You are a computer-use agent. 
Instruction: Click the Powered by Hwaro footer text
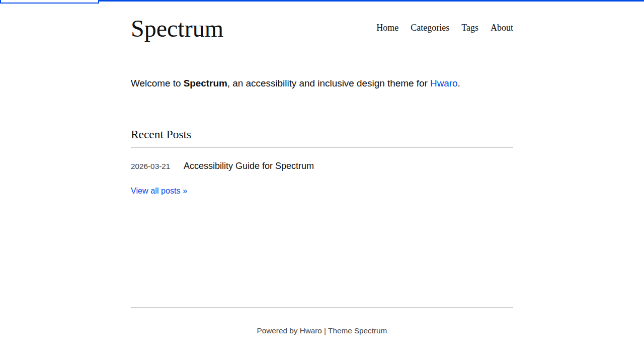(289, 330)
